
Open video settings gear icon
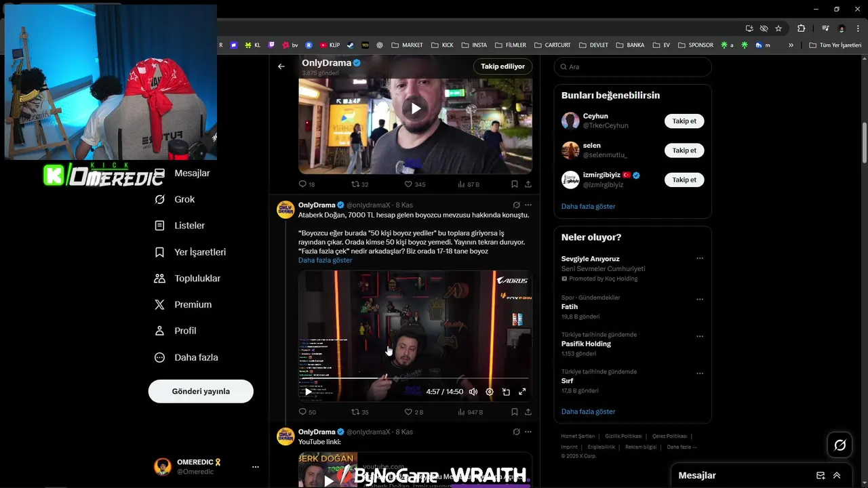point(490,392)
